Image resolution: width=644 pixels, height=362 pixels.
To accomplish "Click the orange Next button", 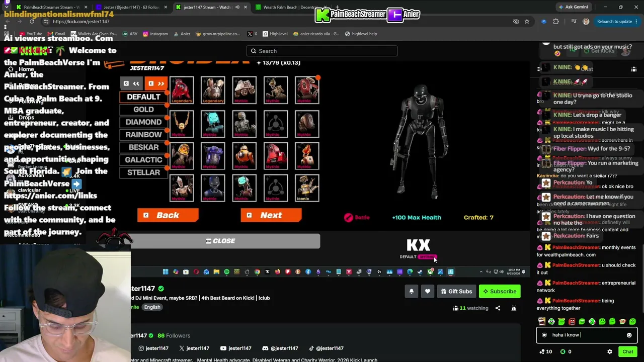I will point(271,215).
